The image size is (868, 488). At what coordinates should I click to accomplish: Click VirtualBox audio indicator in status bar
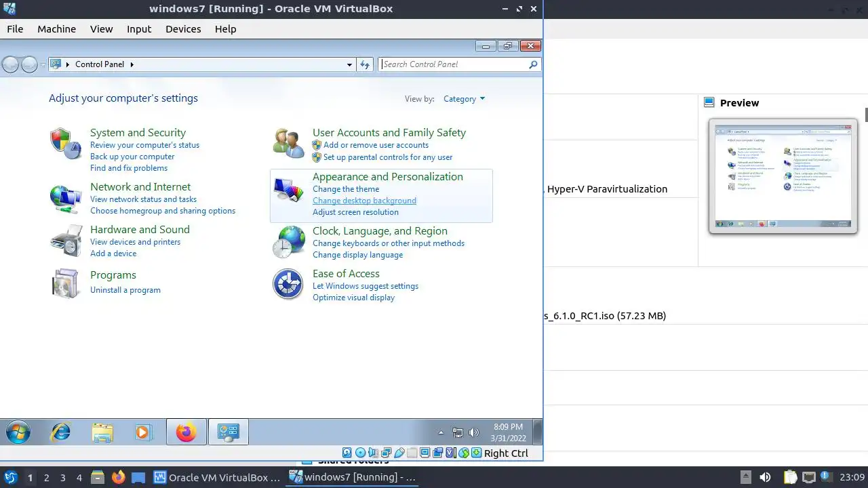coord(373,453)
